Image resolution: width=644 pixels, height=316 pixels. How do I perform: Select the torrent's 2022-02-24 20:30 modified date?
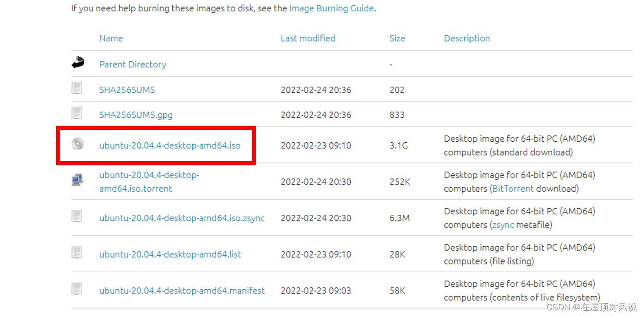[316, 182]
